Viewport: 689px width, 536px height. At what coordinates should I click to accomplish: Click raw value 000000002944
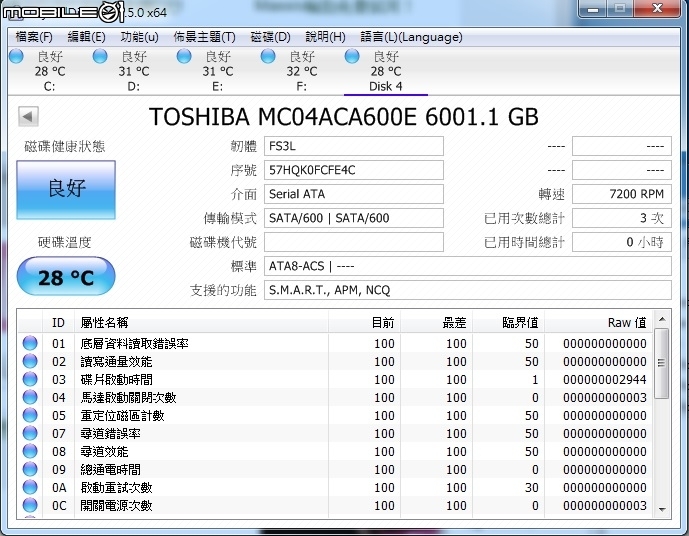click(x=605, y=379)
